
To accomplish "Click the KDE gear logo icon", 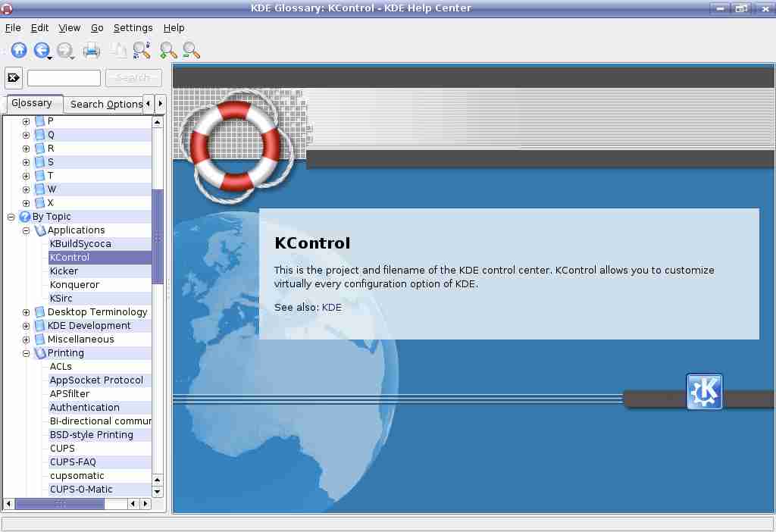I will [x=704, y=392].
